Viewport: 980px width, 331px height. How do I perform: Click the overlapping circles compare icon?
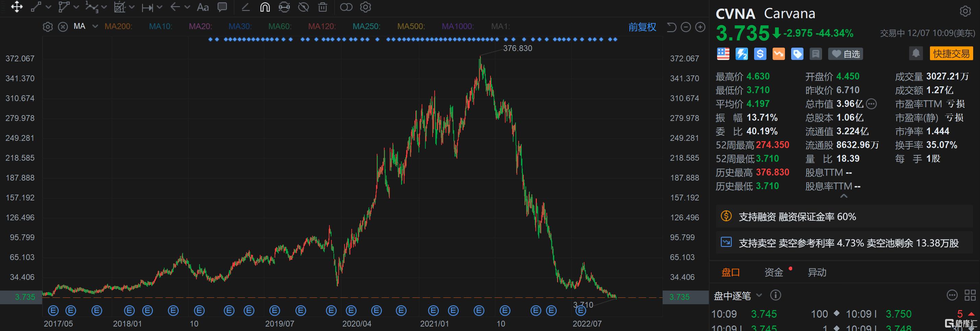point(346,7)
